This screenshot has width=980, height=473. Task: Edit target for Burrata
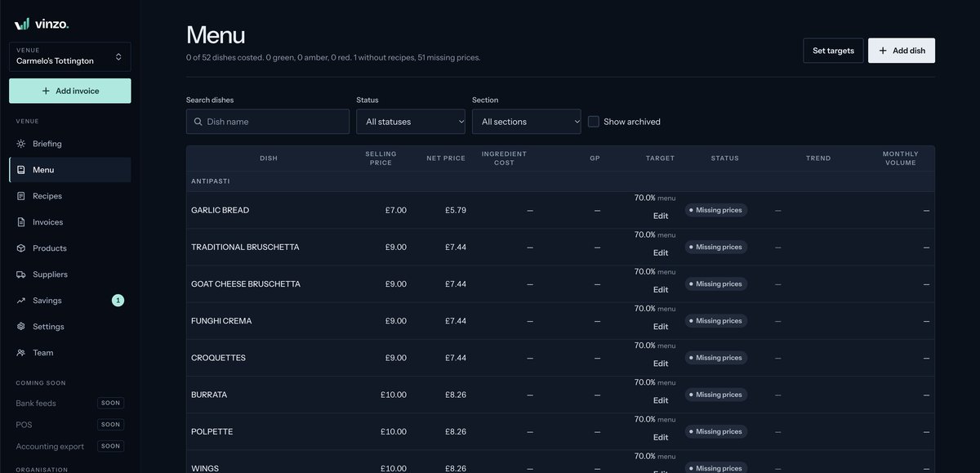click(x=661, y=400)
